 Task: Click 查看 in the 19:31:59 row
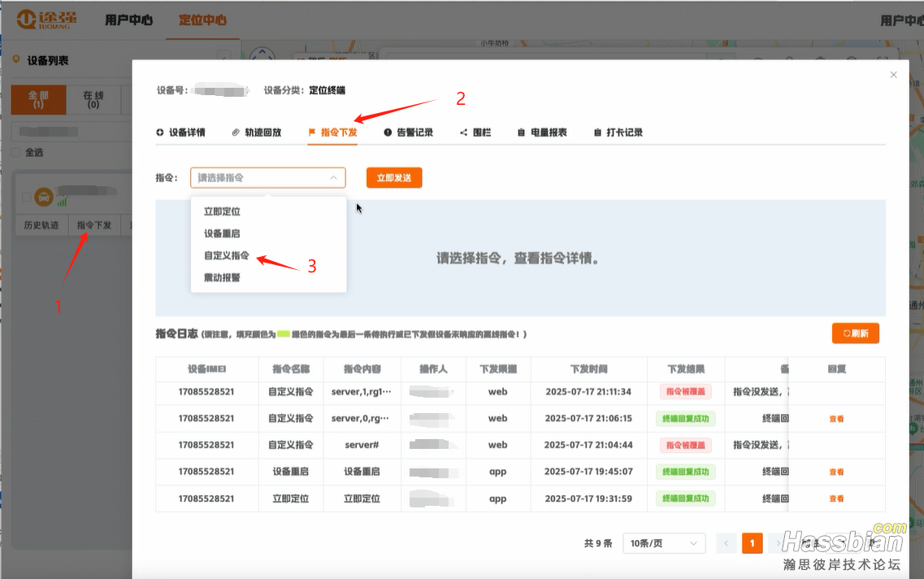(x=836, y=498)
